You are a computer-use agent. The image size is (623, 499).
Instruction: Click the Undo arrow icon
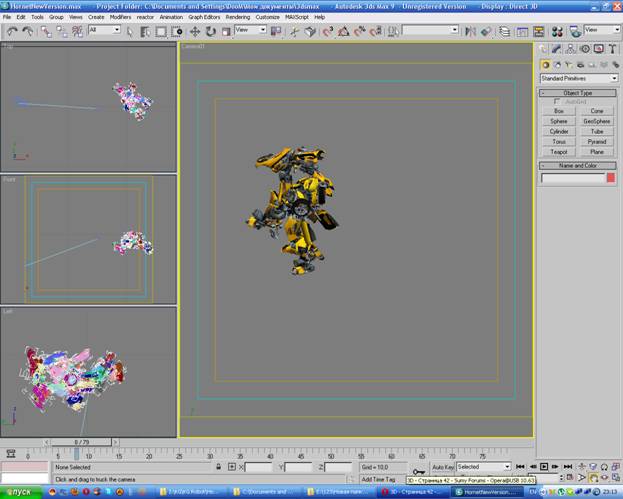(x=11, y=31)
